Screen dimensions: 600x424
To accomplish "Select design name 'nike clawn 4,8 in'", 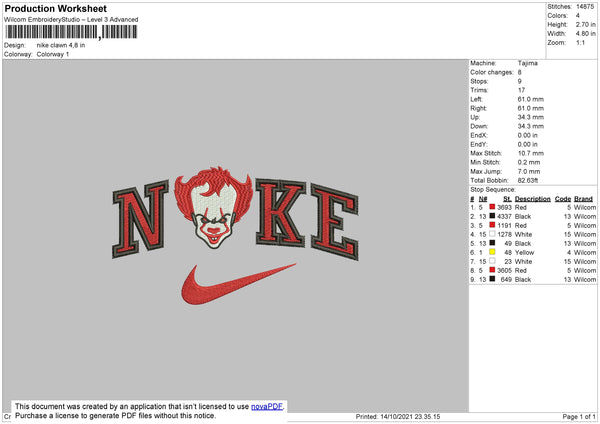I will pos(61,45).
